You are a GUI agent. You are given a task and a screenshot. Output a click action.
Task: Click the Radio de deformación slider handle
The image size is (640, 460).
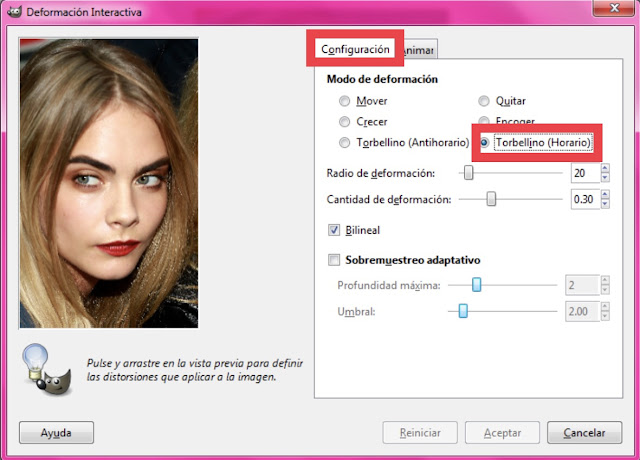pos(469,173)
